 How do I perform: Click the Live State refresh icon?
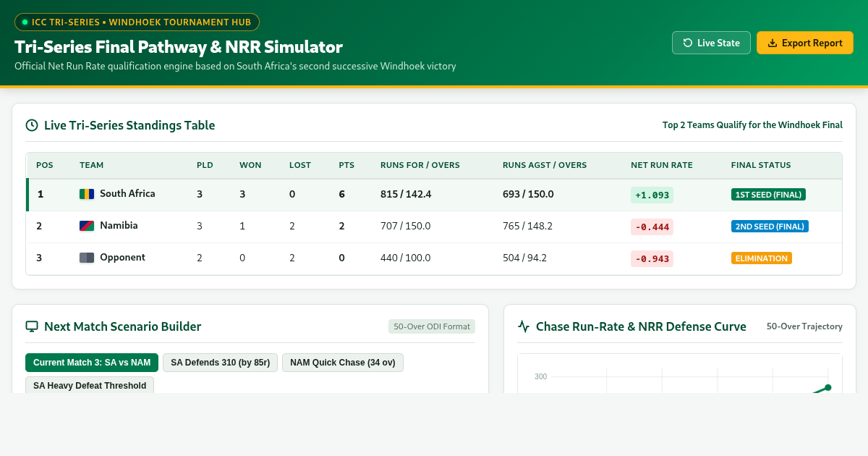[x=688, y=43]
